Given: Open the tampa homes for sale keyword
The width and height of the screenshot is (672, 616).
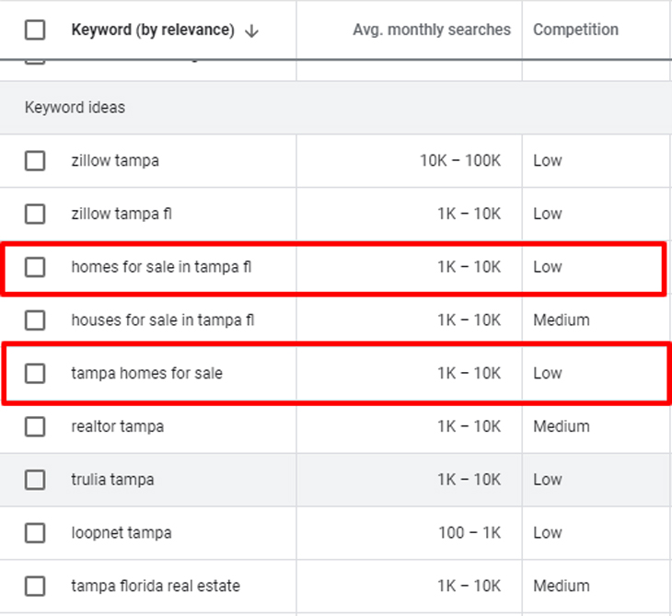Looking at the screenshot, I should 146,374.
